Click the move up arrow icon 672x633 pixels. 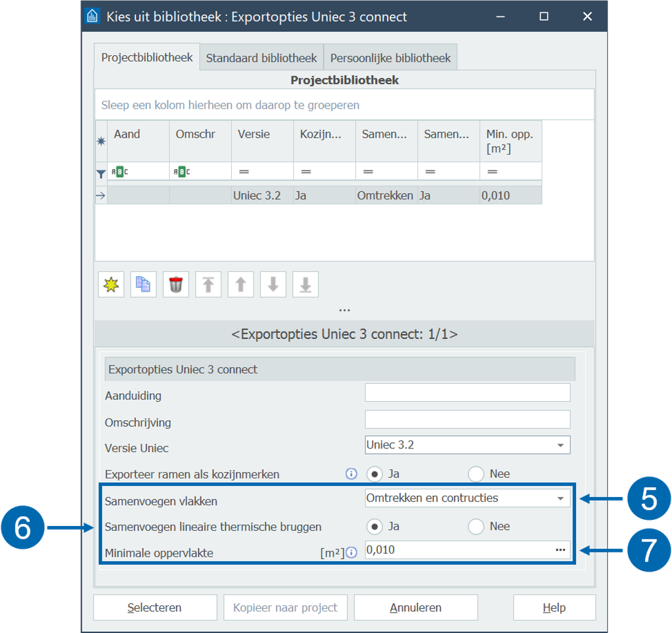pyautogui.click(x=240, y=285)
